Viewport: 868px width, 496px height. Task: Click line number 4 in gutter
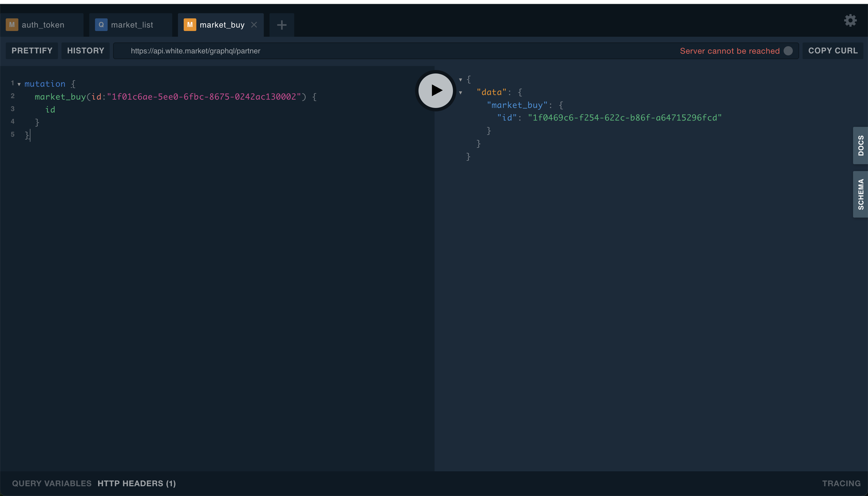pos(13,122)
